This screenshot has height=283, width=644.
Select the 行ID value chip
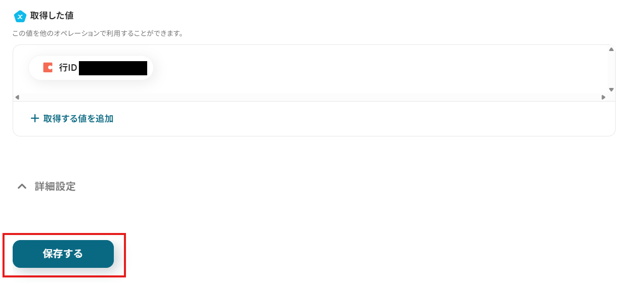coord(91,68)
